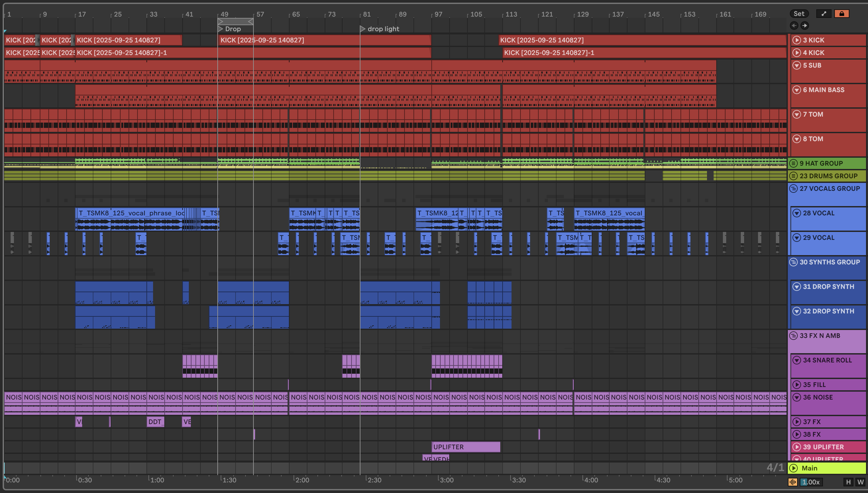The height and width of the screenshot is (493, 868).
Task: Toggle the orange automation lock button
Action: tap(841, 14)
